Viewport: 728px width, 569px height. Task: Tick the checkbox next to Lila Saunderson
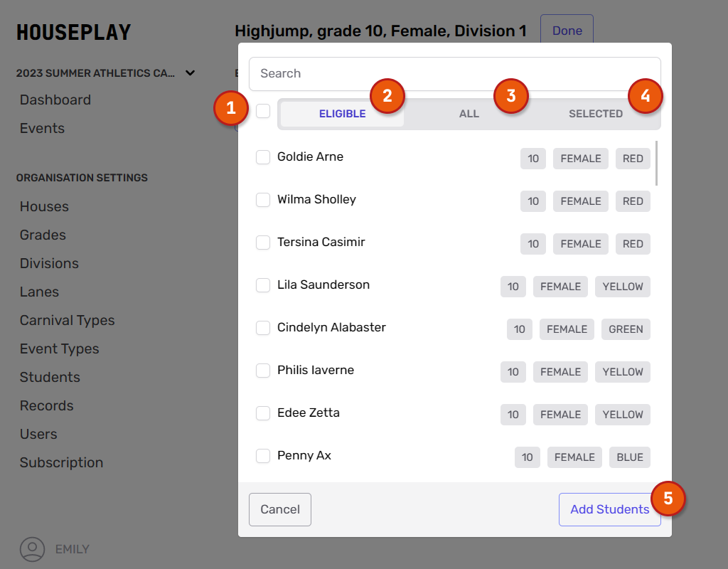[x=263, y=285]
